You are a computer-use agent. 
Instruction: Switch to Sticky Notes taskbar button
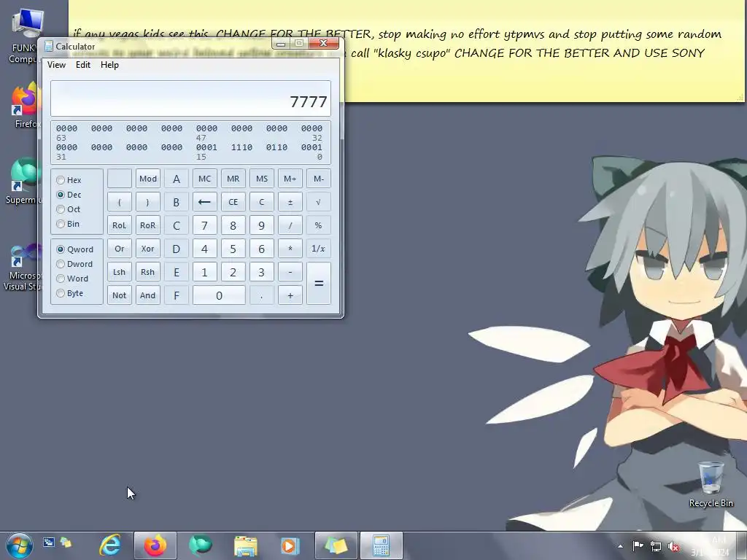(336, 545)
